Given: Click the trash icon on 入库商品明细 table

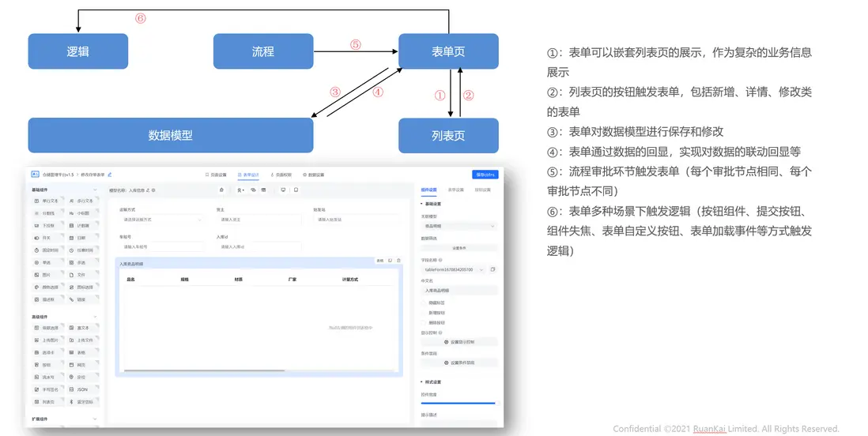Looking at the screenshot, I should tap(398, 260).
